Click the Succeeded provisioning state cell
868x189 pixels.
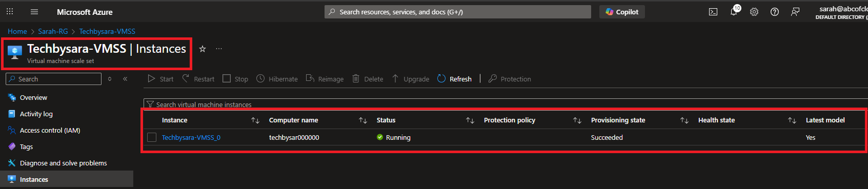tap(607, 137)
